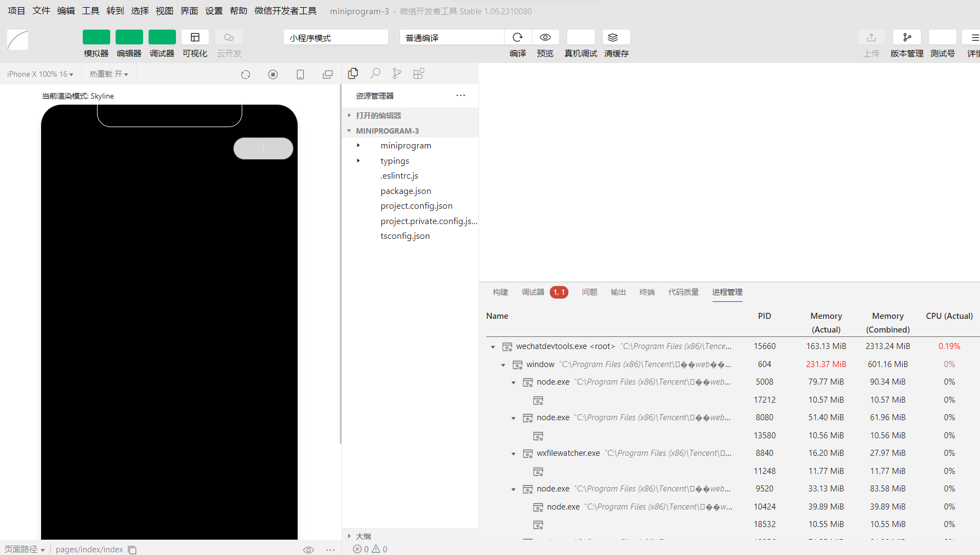The image size is (980, 555).
Task: Click the simulator phone device icon
Action: click(300, 74)
